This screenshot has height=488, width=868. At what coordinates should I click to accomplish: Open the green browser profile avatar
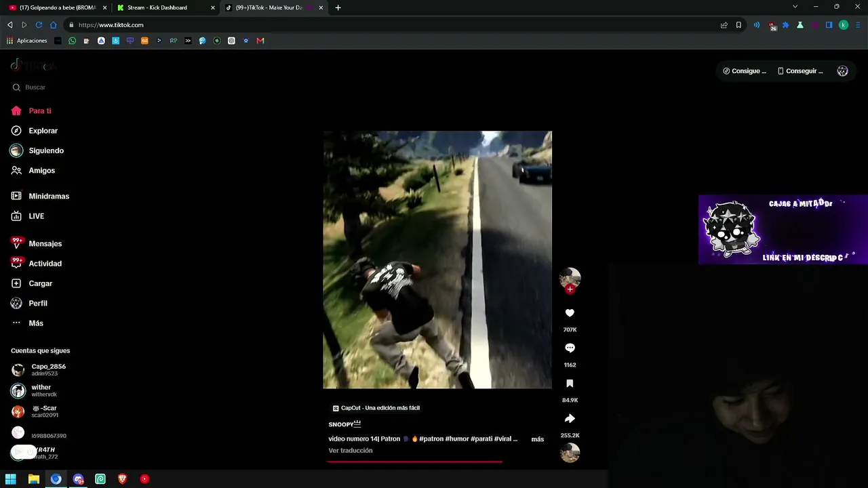(x=844, y=25)
